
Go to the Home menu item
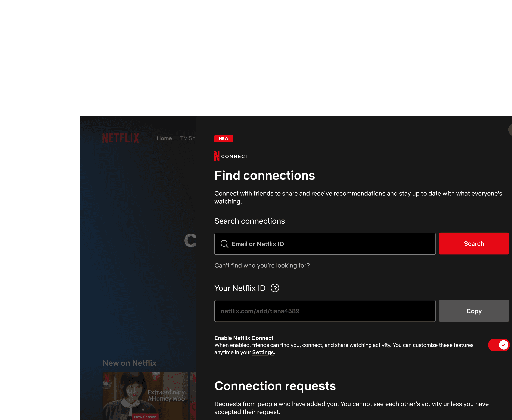(164, 138)
